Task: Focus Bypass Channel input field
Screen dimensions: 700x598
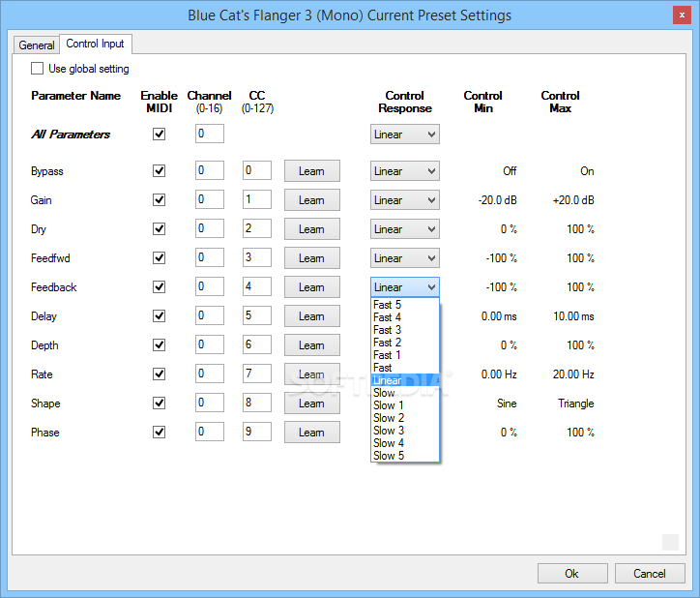Action: 210,170
